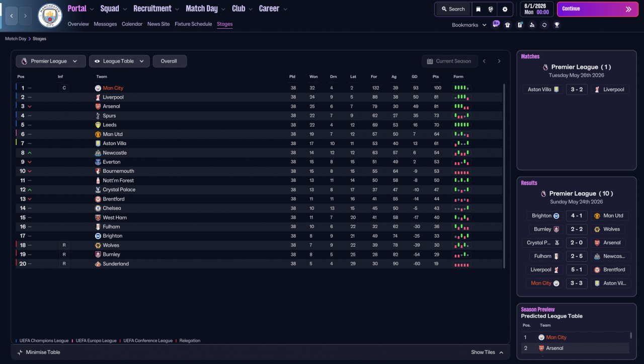The height and width of the screenshot is (364, 644).
Task: Click the exclamation notice shortcut icon
Action: pos(520,25)
